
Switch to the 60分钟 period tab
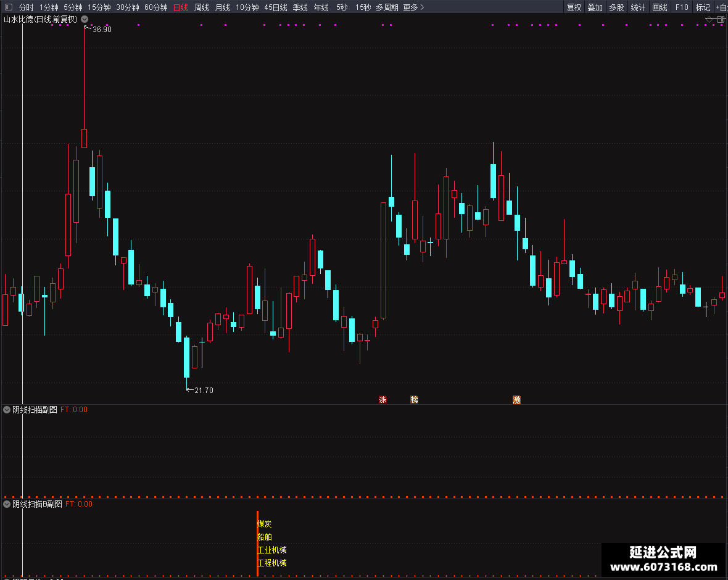tap(155, 7)
